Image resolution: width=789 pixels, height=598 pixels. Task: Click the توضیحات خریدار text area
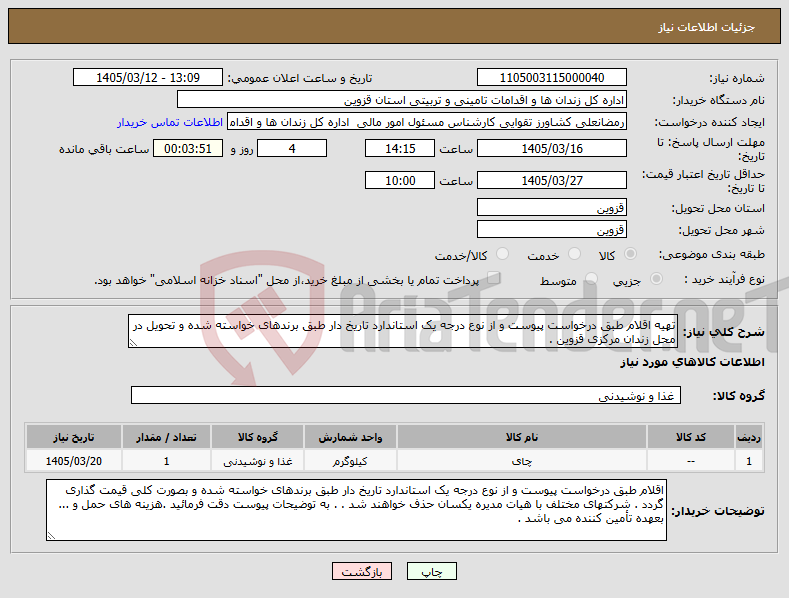click(x=356, y=510)
